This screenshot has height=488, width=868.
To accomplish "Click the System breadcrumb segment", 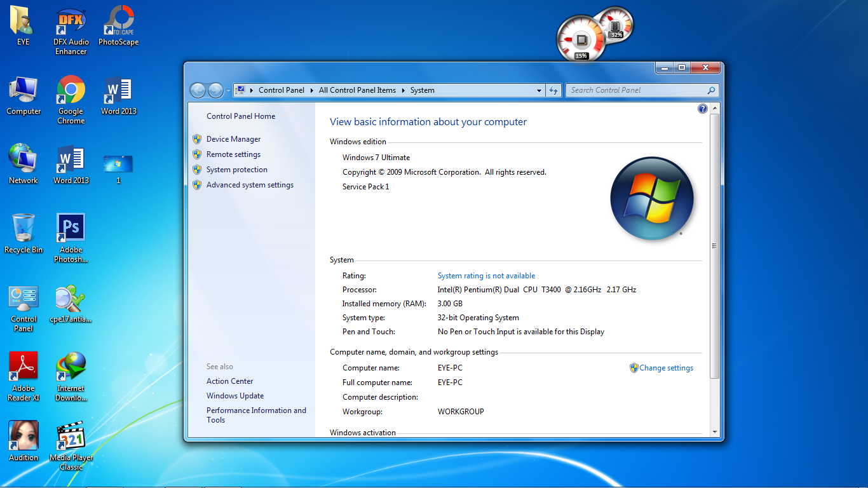I will (423, 90).
